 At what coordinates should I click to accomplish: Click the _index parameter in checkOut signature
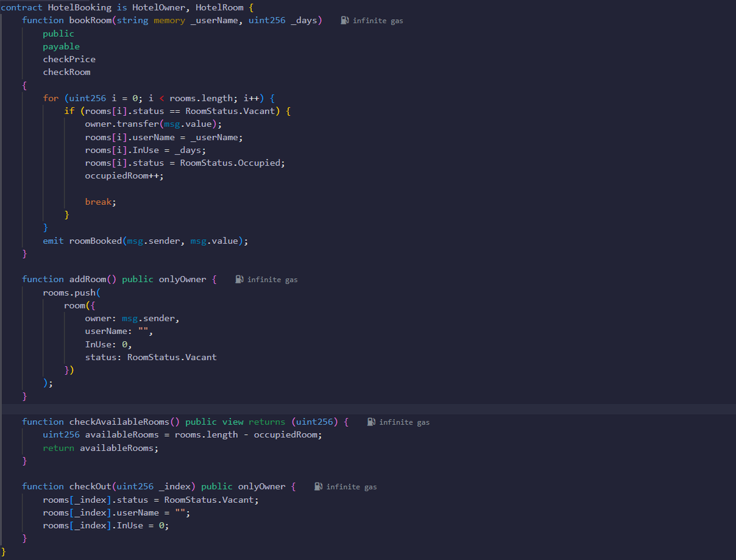[174, 486]
